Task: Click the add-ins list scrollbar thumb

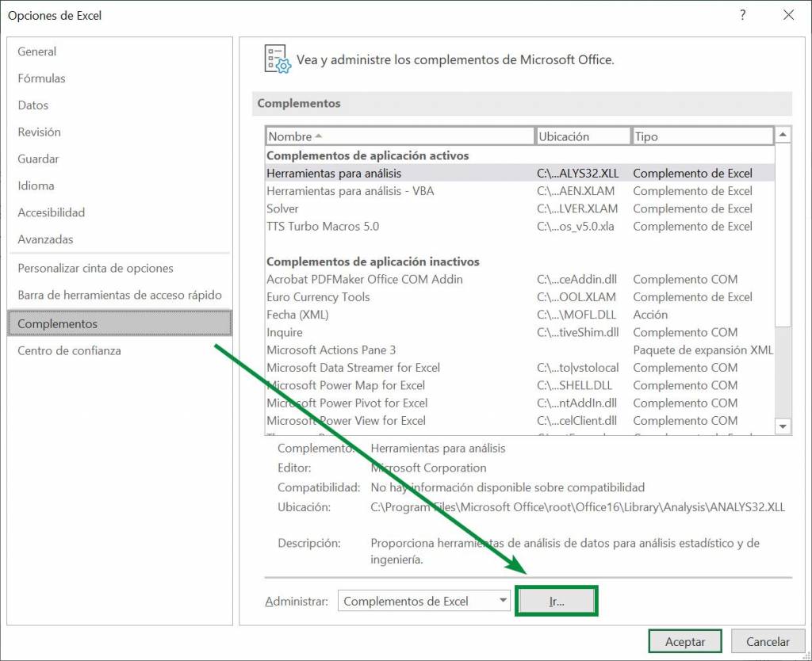Action: point(783,235)
